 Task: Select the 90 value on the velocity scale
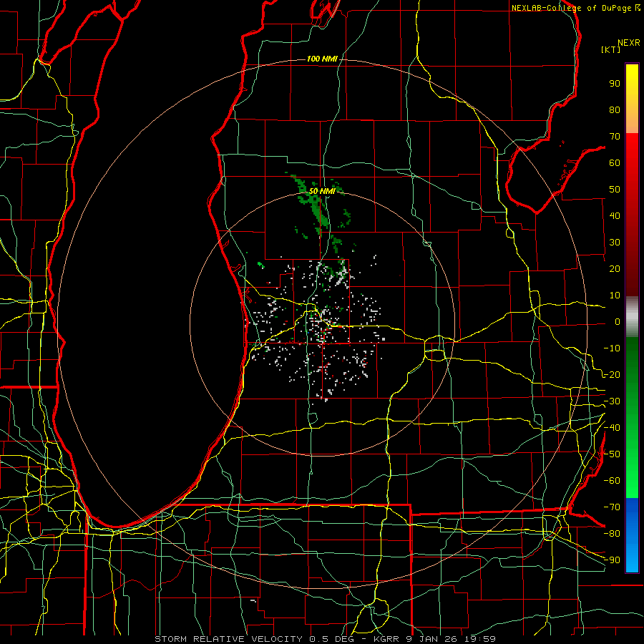pos(615,84)
